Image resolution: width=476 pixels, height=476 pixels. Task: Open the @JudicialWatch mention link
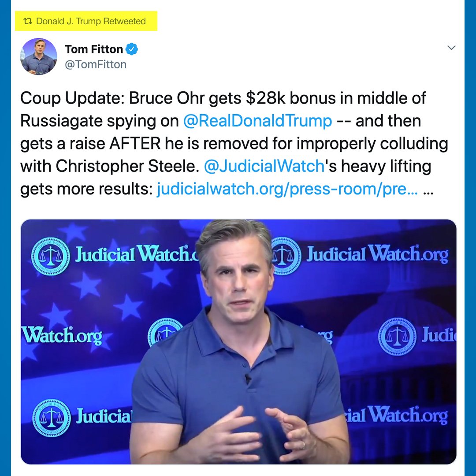pyautogui.click(x=264, y=166)
